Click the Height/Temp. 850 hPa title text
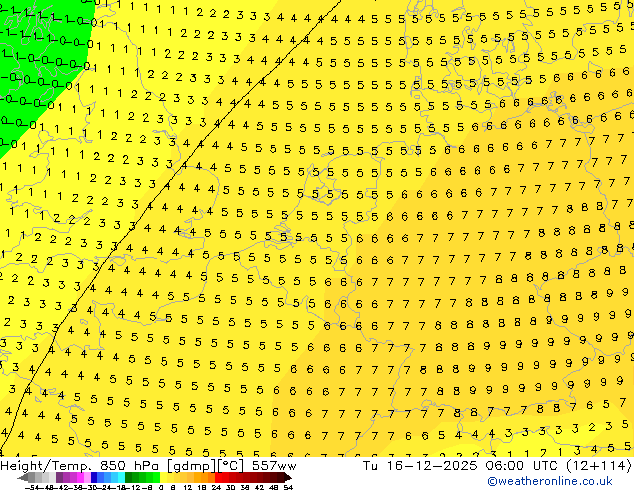 pyautogui.click(x=79, y=466)
